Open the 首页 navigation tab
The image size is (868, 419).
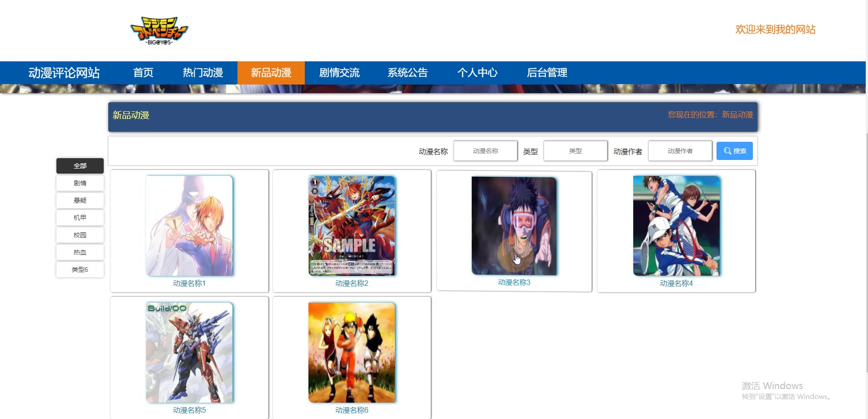point(143,73)
